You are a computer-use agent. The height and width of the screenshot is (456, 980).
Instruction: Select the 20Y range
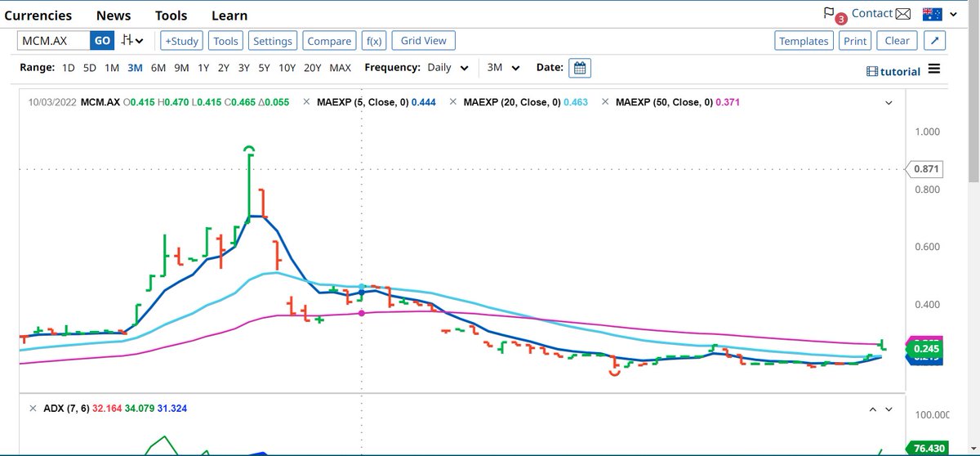[313, 68]
